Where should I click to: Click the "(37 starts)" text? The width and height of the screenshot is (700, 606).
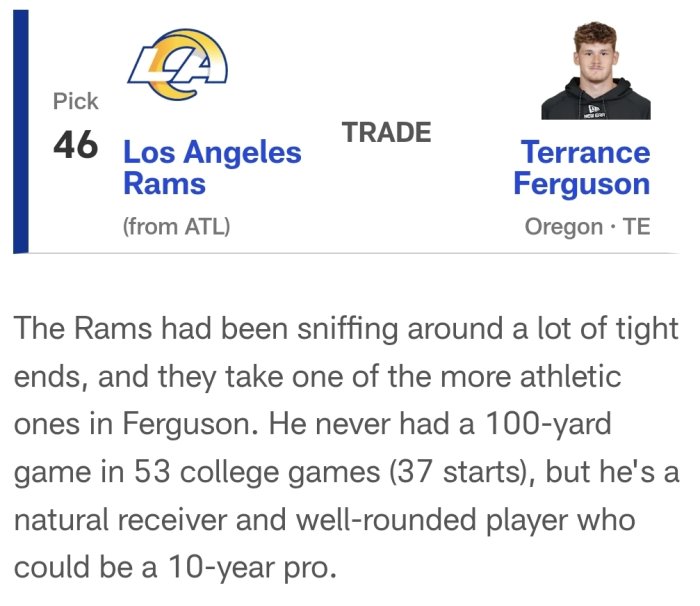[458, 472]
